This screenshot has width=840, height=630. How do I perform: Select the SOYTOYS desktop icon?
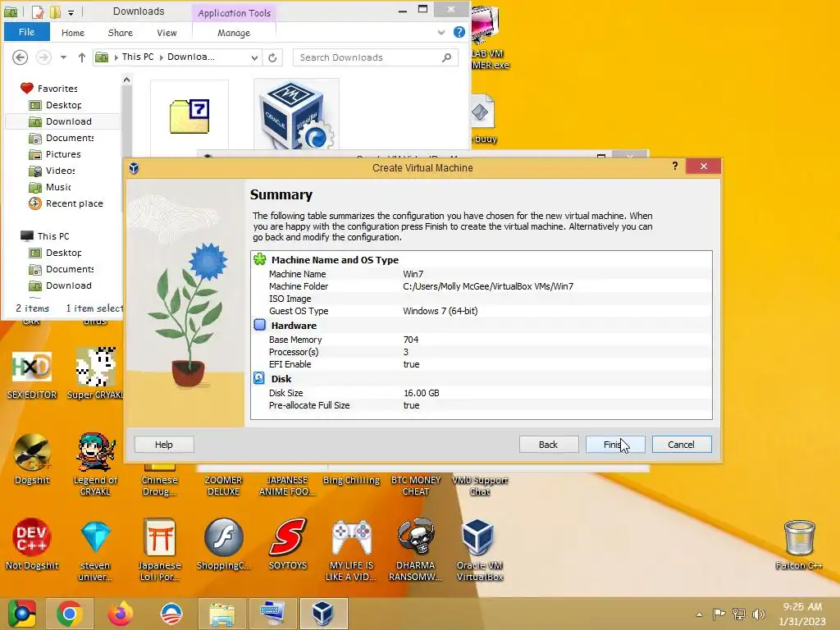click(288, 545)
